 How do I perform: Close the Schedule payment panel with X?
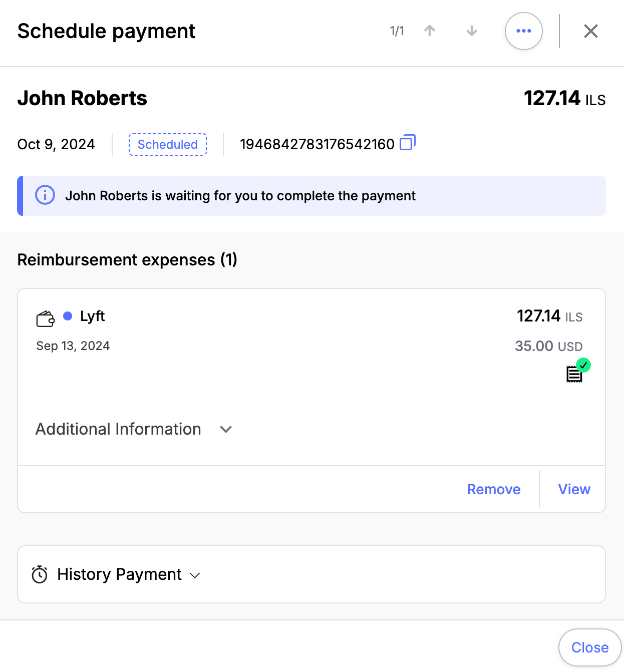[591, 31]
